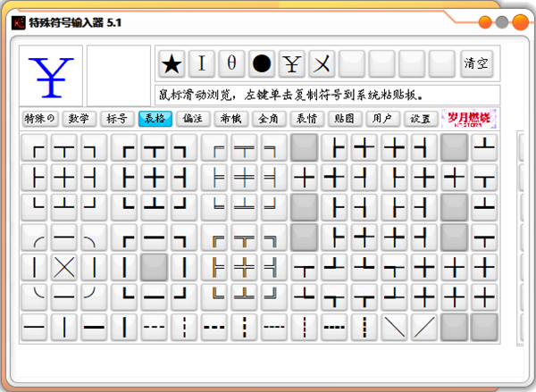The width and height of the screenshot is (536, 392).
Task: Pick the double-horizontal bottom tee ╧ symbol
Action: pyautogui.click(x=244, y=207)
